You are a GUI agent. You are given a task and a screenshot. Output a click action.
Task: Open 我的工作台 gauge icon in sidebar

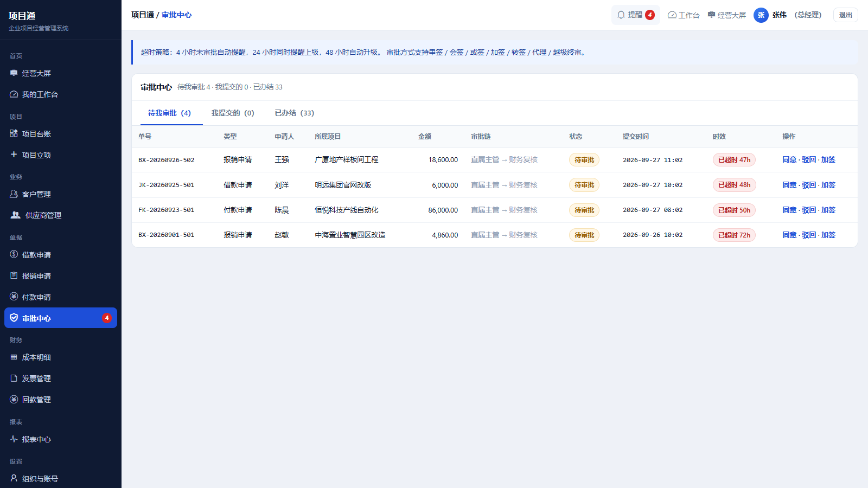tap(14, 94)
